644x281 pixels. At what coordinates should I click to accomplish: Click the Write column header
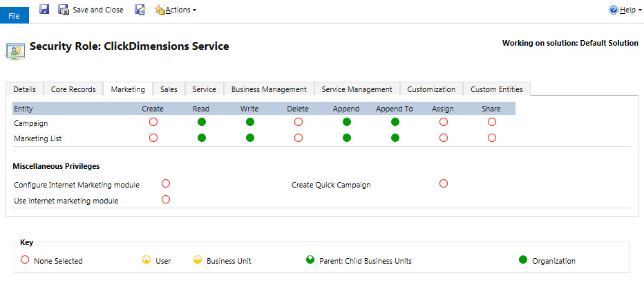249,109
